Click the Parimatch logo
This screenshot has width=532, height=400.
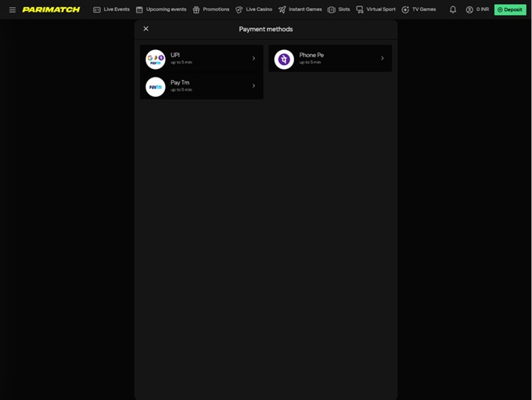pos(51,9)
